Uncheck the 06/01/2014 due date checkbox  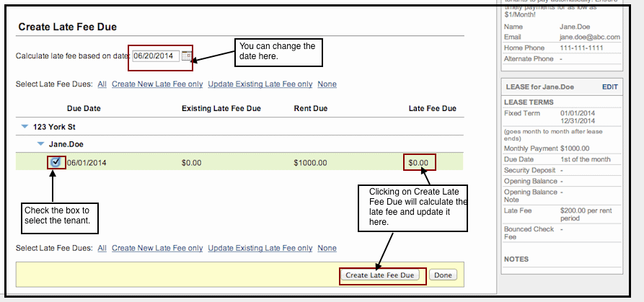[56, 162]
